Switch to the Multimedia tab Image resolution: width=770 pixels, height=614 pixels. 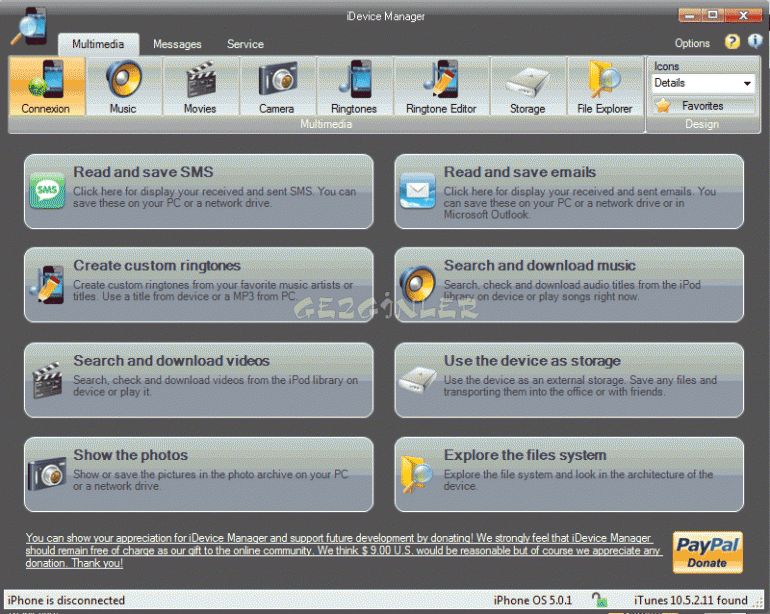click(98, 44)
